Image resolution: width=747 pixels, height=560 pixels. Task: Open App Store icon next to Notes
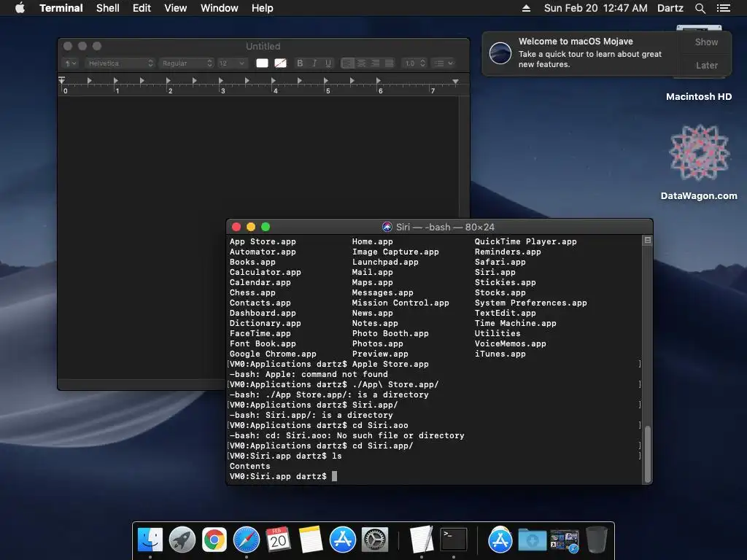click(343, 540)
